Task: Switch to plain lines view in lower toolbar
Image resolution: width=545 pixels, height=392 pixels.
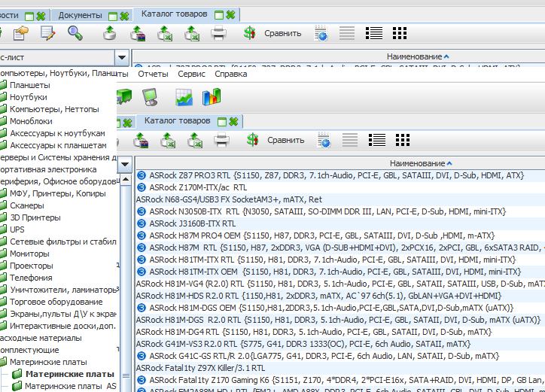Action: tap(350, 140)
